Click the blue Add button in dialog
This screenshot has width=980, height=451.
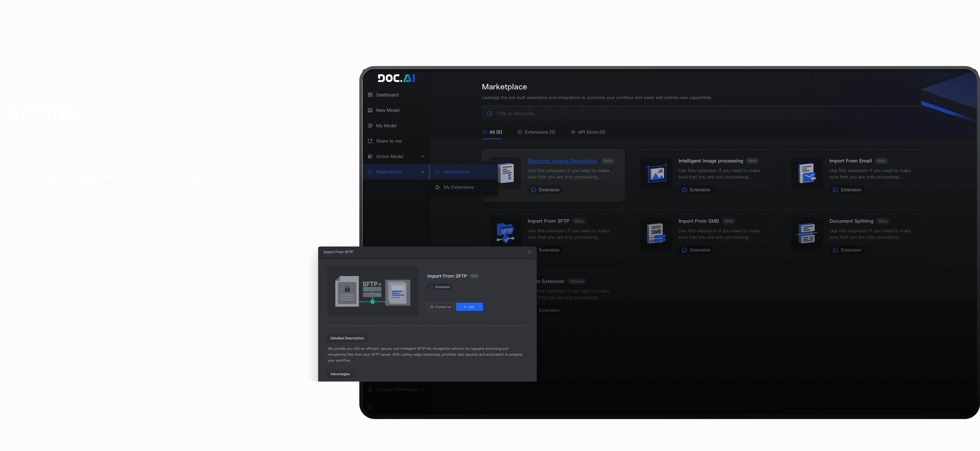tap(469, 307)
